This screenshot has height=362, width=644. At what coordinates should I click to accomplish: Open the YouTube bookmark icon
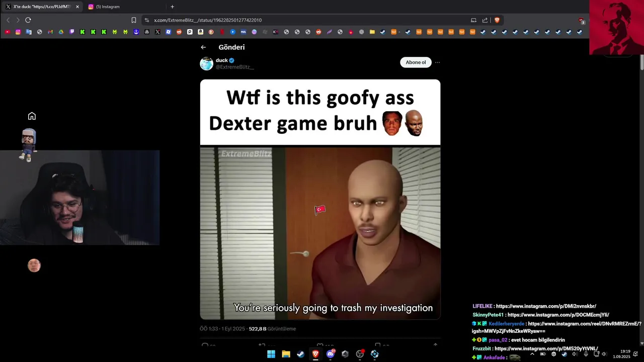pos(7,32)
